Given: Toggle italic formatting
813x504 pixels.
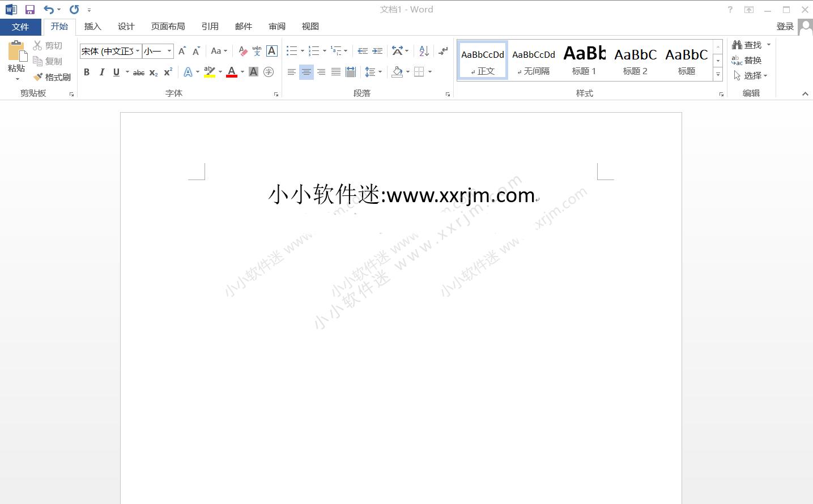Looking at the screenshot, I should [x=101, y=72].
